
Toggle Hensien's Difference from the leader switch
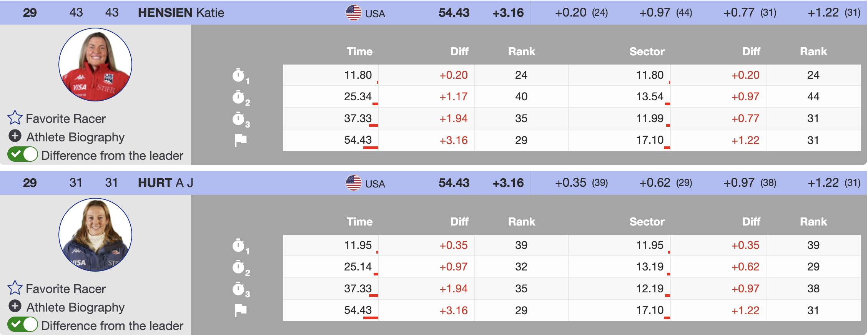coord(23,154)
